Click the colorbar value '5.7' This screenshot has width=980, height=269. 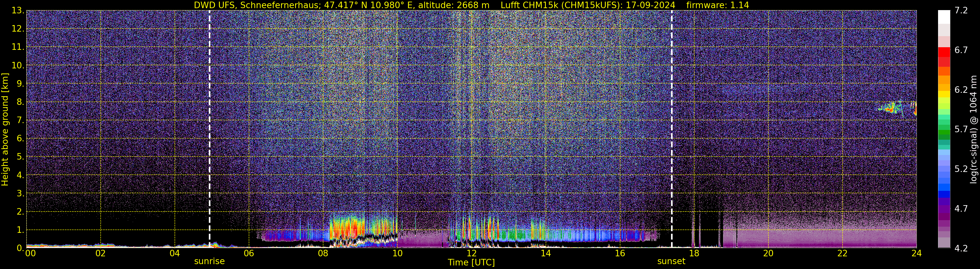(x=961, y=130)
